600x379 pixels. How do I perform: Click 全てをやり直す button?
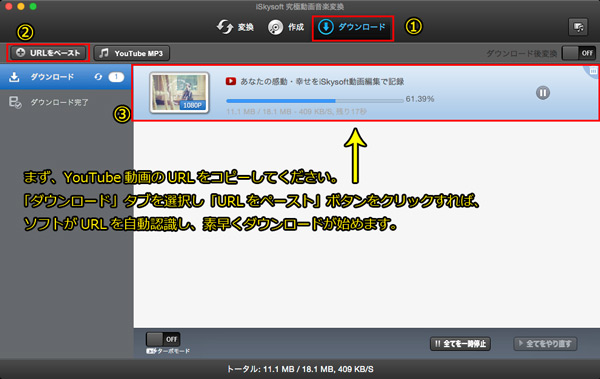(545, 344)
